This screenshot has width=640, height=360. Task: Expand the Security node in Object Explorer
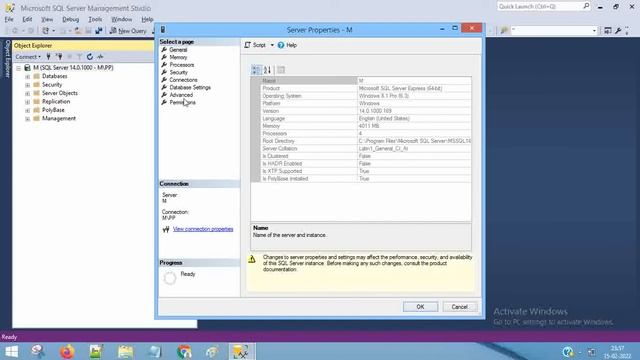click(x=27, y=85)
